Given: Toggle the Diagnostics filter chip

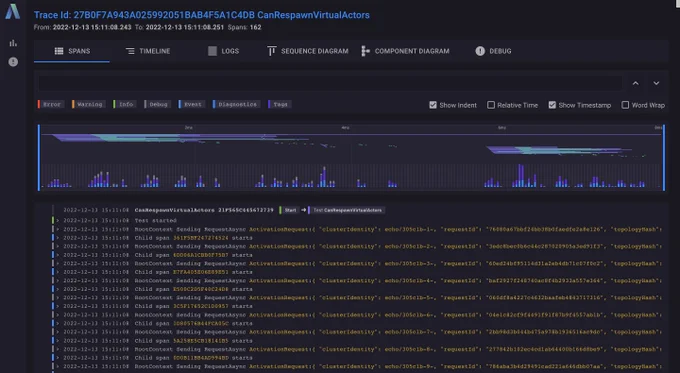Looking at the screenshot, I should click(236, 104).
